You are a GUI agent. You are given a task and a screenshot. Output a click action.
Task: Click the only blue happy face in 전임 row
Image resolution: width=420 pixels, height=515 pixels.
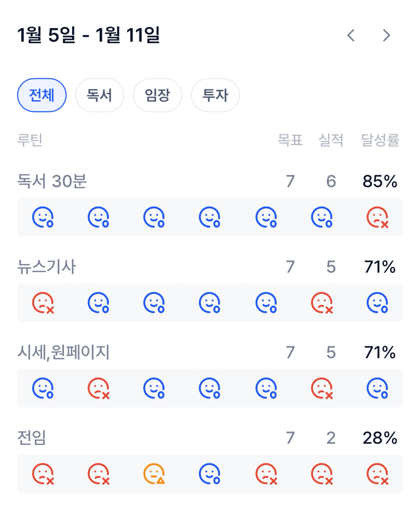[x=210, y=474]
